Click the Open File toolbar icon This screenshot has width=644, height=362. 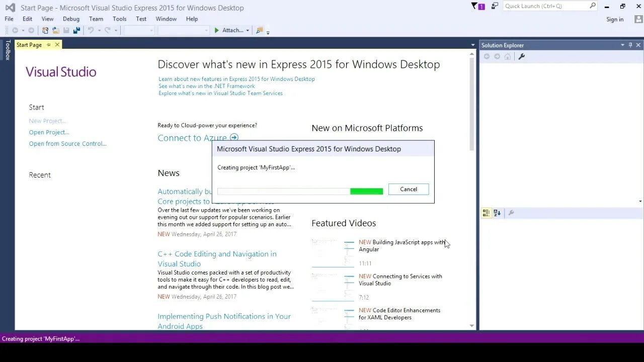(x=55, y=31)
